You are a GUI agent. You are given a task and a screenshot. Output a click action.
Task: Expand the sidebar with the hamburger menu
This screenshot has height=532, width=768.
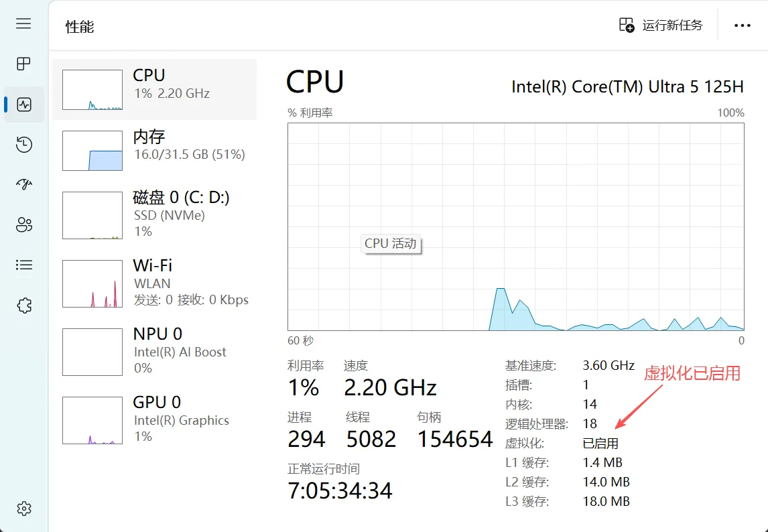pyautogui.click(x=23, y=23)
